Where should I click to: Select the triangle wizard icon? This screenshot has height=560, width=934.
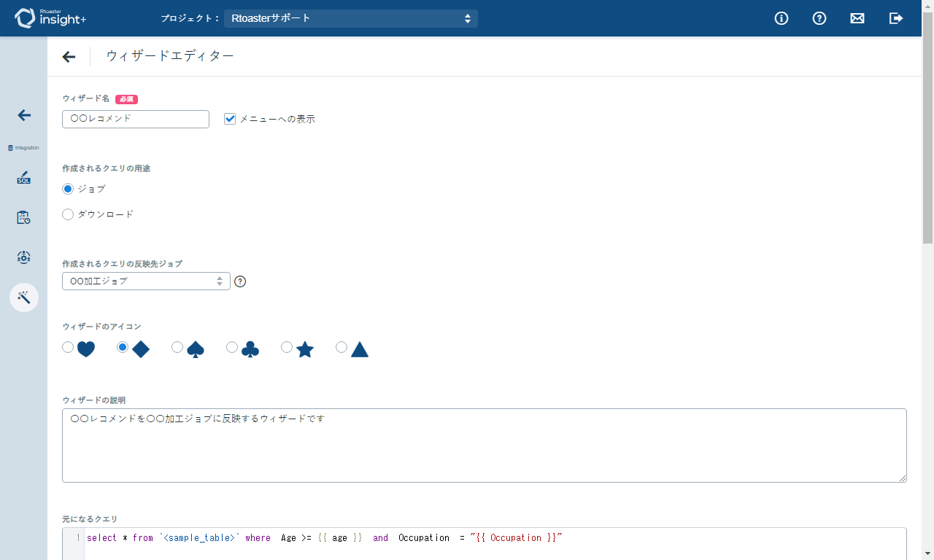pyautogui.click(x=341, y=347)
